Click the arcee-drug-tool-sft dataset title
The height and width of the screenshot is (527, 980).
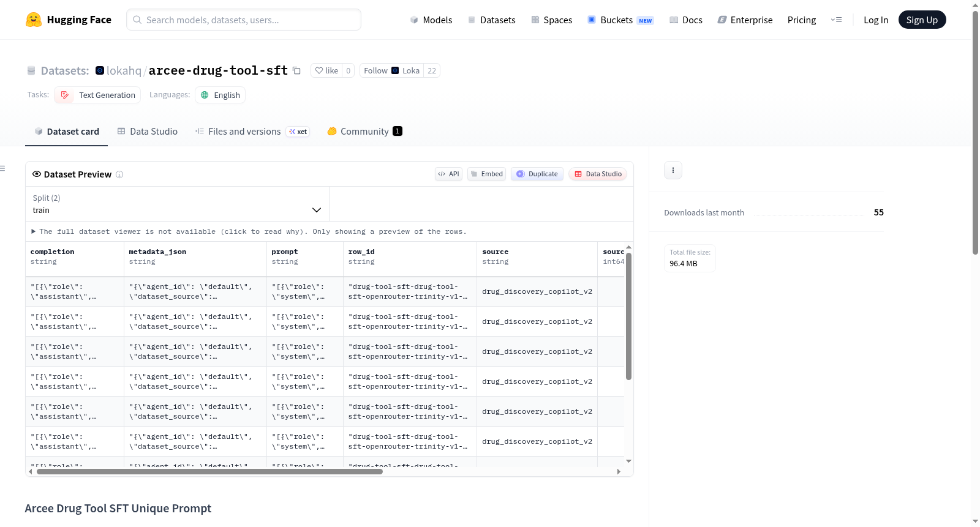pos(218,70)
